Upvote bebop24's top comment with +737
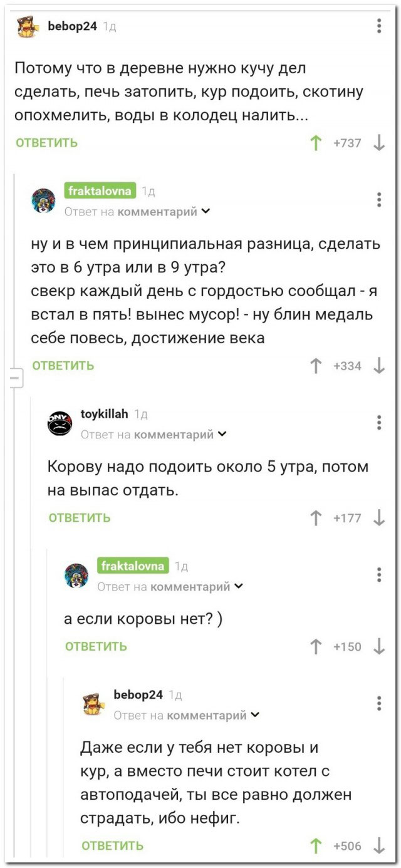Image resolution: width=401 pixels, height=868 pixels. coord(315,143)
